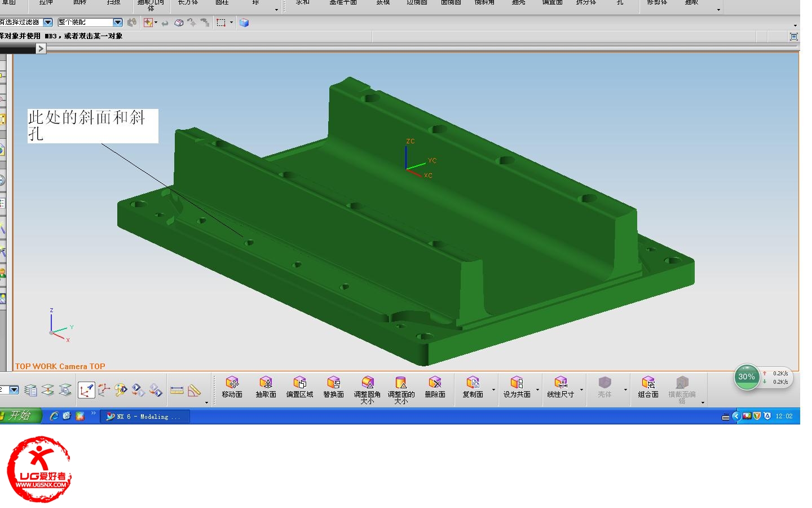
Task: Open the 偏置区域 (Offset Region) tool
Action: (x=299, y=388)
